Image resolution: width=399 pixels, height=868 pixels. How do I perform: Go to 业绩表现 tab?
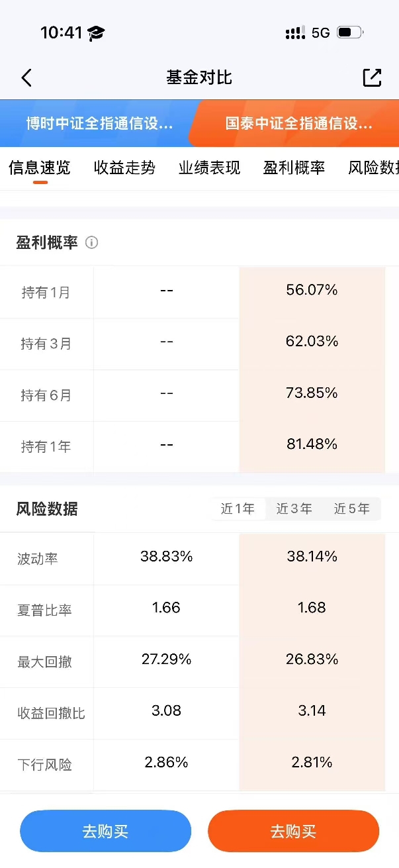click(209, 168)
